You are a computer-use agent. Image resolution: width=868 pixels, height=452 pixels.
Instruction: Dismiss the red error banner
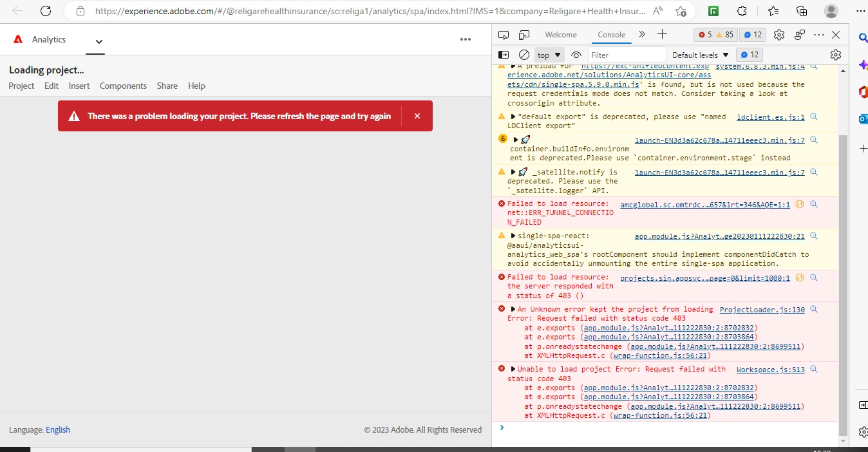point(417,116)
